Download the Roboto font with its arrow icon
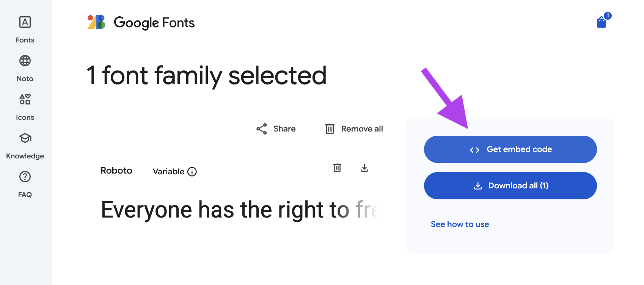Viewport: 644px width, 285px height. [x=364, y=168]
